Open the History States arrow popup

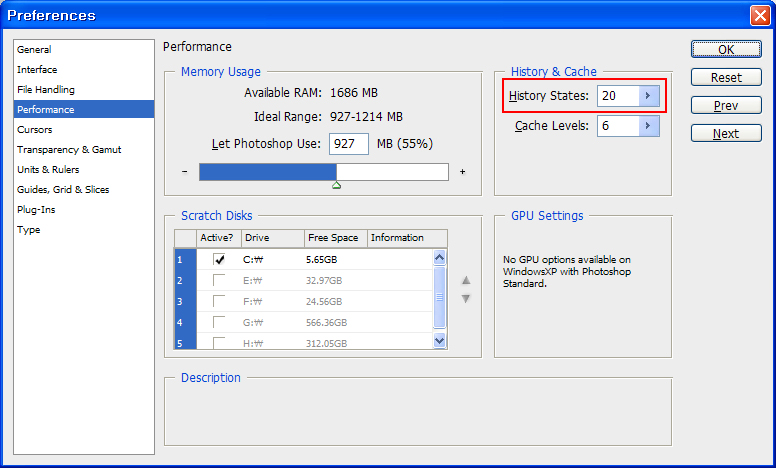click(x=648, y=95)
